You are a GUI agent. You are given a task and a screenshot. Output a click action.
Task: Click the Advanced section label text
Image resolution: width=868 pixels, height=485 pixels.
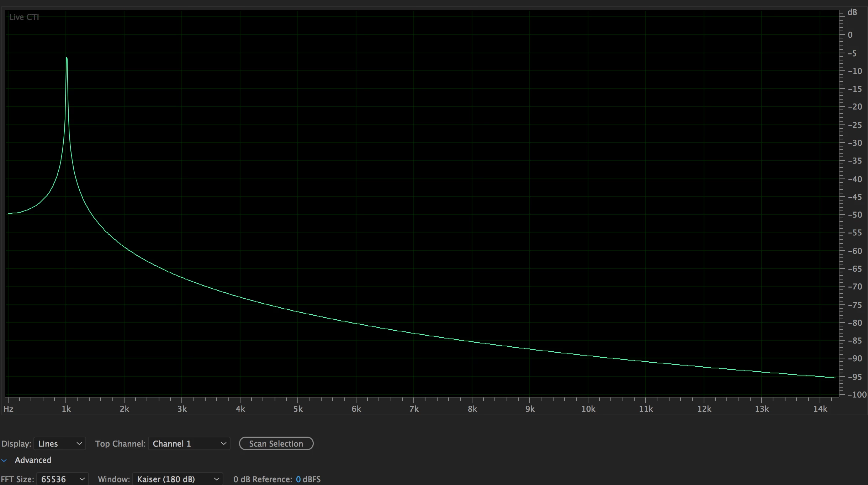point(33,460)
